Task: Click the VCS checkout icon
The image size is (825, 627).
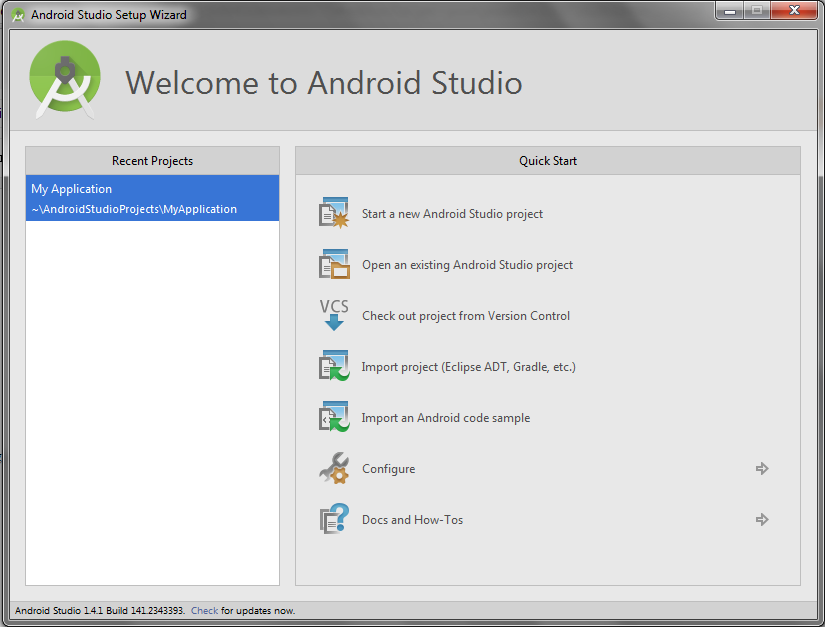Action: click(x=334, y=315)
